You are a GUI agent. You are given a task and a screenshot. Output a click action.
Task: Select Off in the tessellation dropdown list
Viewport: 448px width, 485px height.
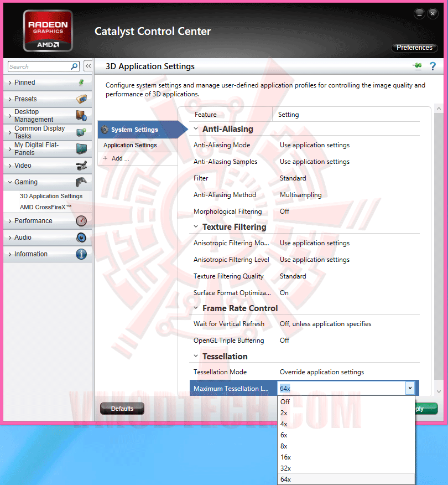(x=346, y=402)
